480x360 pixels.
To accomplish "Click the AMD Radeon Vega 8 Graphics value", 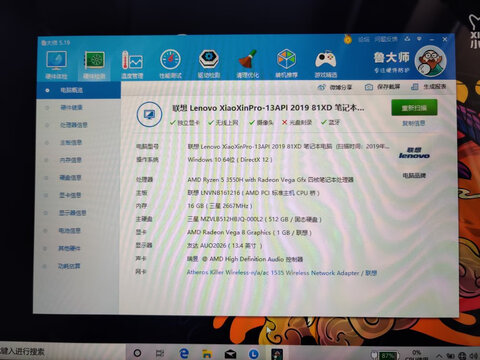I will pos(249,232).
